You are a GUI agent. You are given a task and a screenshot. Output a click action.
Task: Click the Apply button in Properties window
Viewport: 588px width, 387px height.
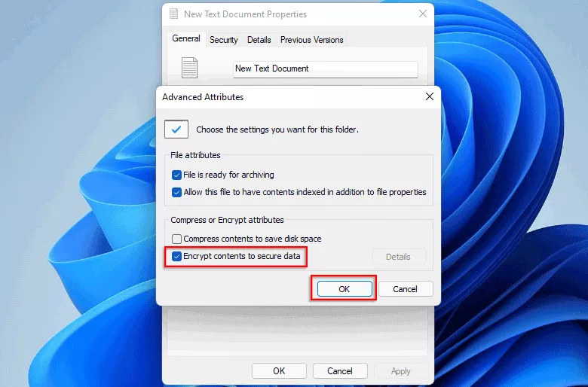pyautogui.click(x=401, y=371)
